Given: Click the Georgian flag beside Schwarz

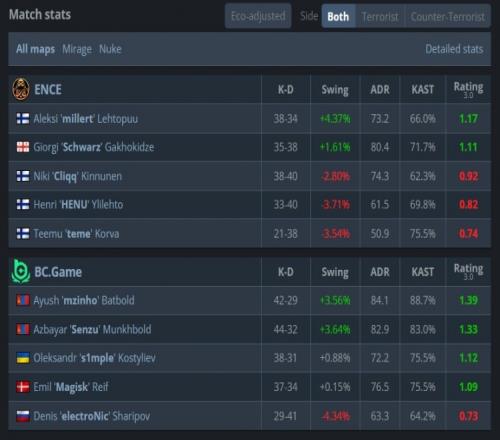Looking at the screenshot, I should [23, 147].
